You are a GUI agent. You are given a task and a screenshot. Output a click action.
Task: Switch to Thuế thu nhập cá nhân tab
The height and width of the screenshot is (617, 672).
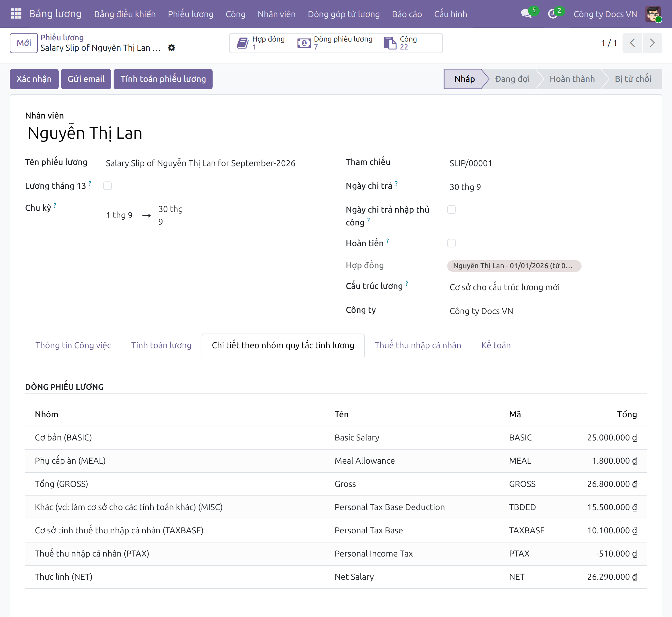pos(418,345)
